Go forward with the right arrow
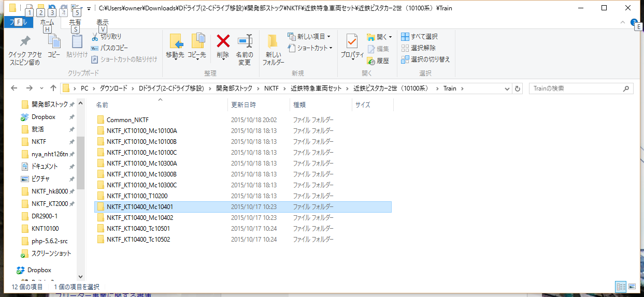Screen dimensions: 644x297 [x=30, y=88]
